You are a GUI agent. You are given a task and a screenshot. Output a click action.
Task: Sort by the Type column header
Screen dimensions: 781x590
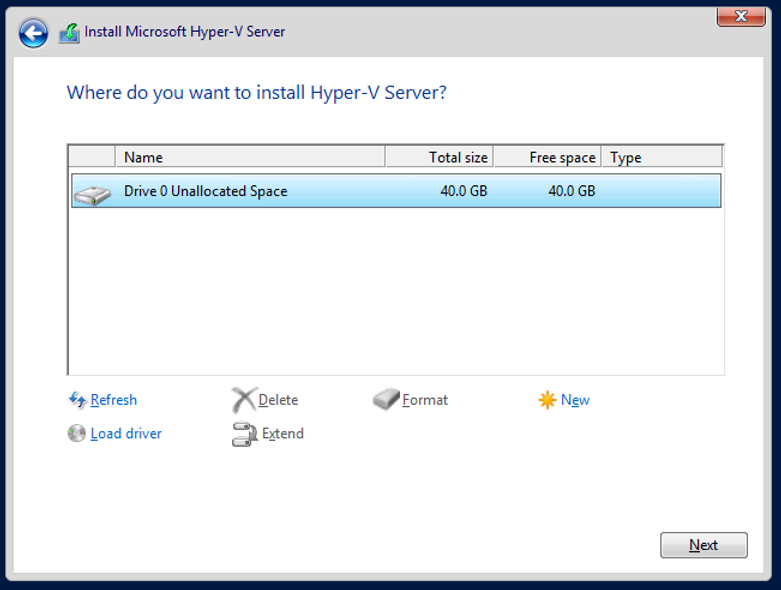[x=662, y=157]
